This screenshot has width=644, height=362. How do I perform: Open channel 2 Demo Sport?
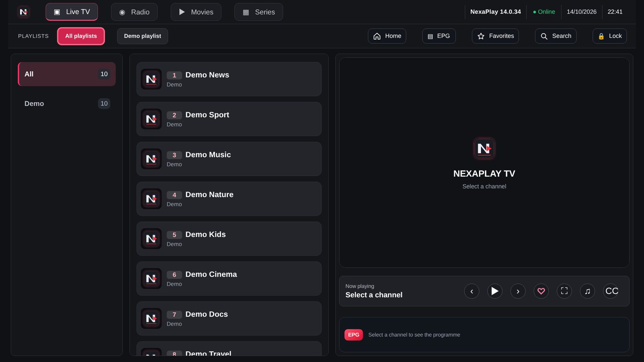pos(229,119)
